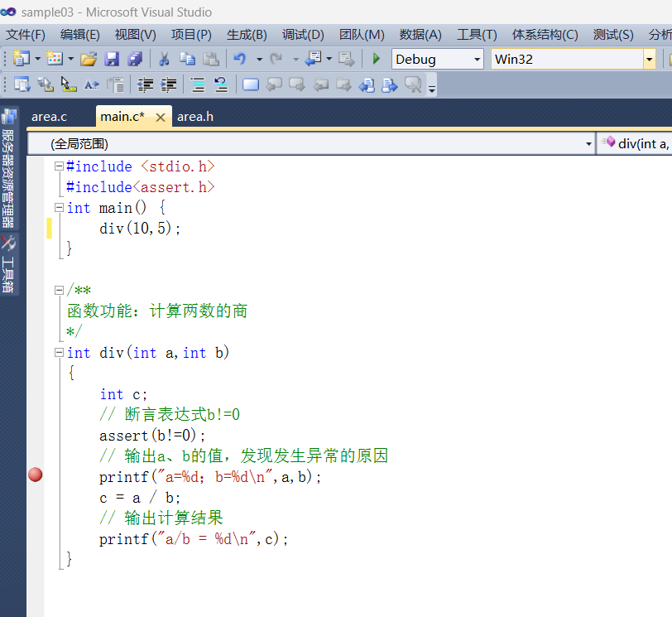The height and width of the screenshot is (617, 672).
Task: Close the main.c* tab
Action: tap(161, 117)
